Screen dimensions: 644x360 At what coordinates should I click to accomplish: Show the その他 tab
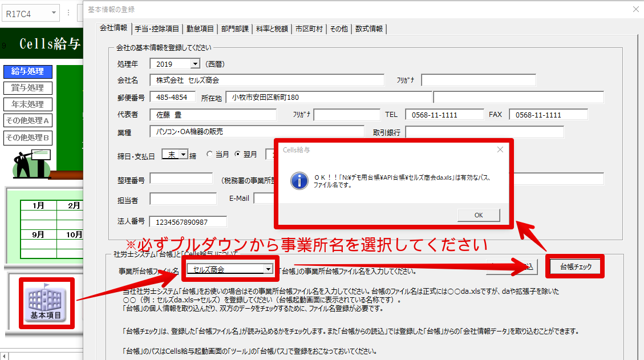[x=339, y=29]
